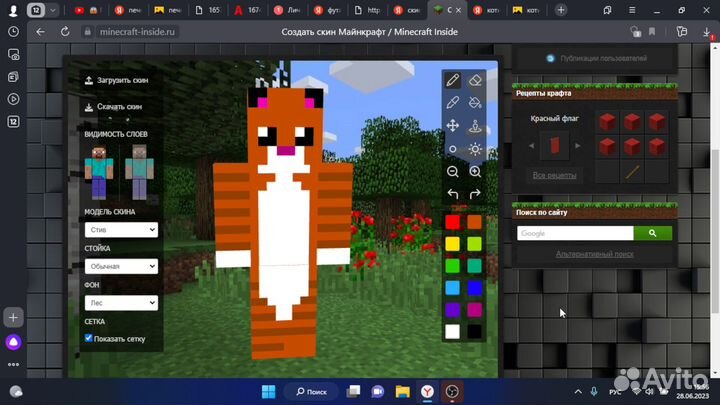This screenshot has width=720, height=405.
Task: Click the green search magnifier button
Action: click(x=652, y=233)
